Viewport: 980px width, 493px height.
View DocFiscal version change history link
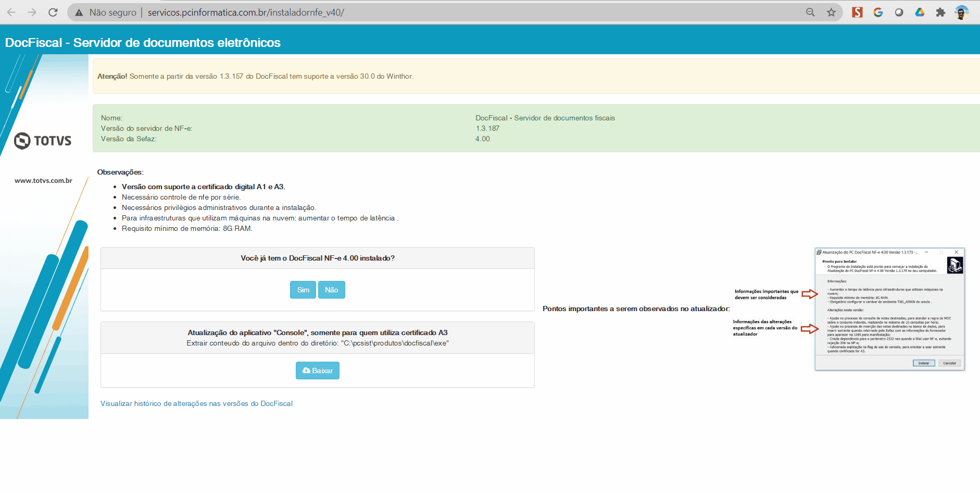pos(196,403)
